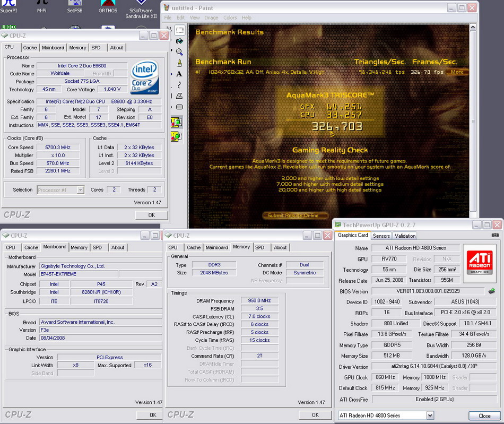Click Paint's vertical scrollbar up arrow
Screen dimensions: 504x424
pyautogui.click(x=473, y=27)
